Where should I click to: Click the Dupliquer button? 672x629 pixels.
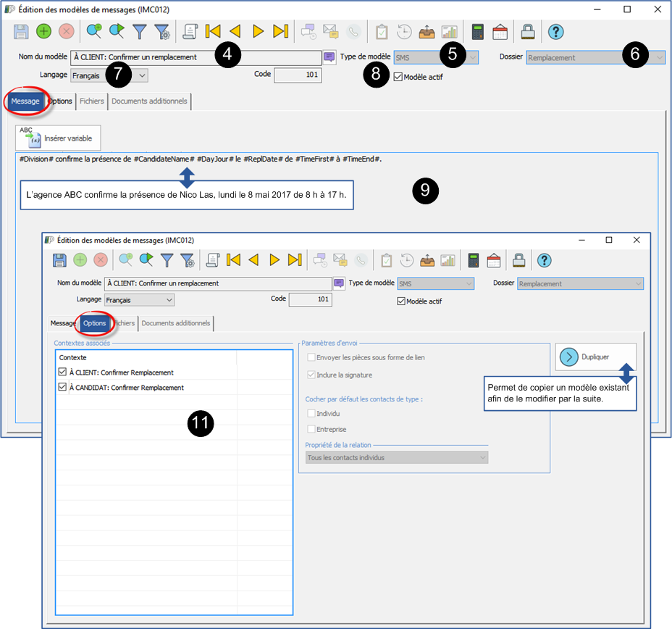tap(596, 357)
